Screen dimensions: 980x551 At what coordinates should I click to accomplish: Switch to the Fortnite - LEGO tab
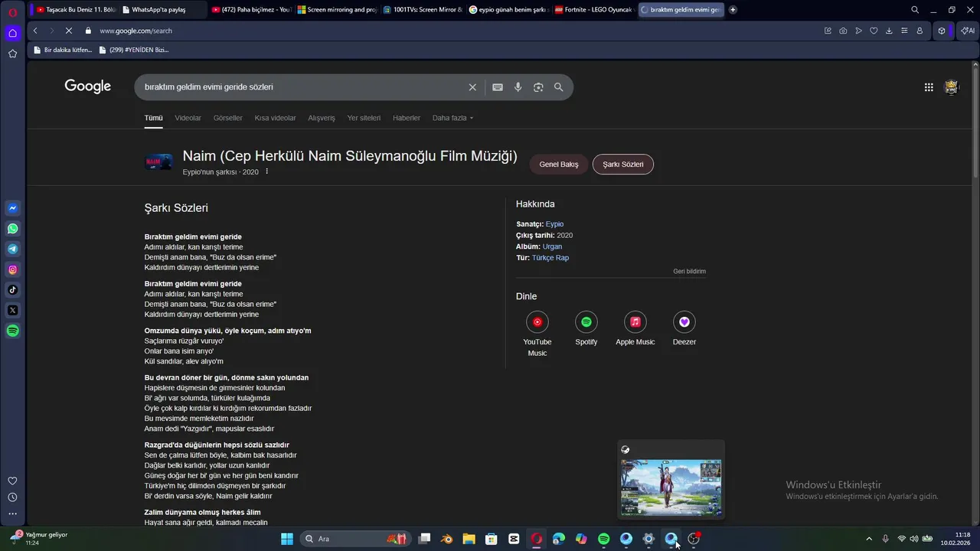pyautogui.click(x=594, y=10)
